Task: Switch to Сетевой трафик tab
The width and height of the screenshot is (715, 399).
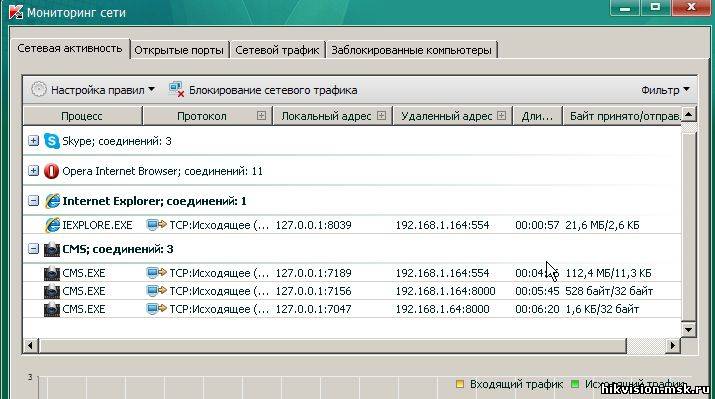Action: [277, 50]
